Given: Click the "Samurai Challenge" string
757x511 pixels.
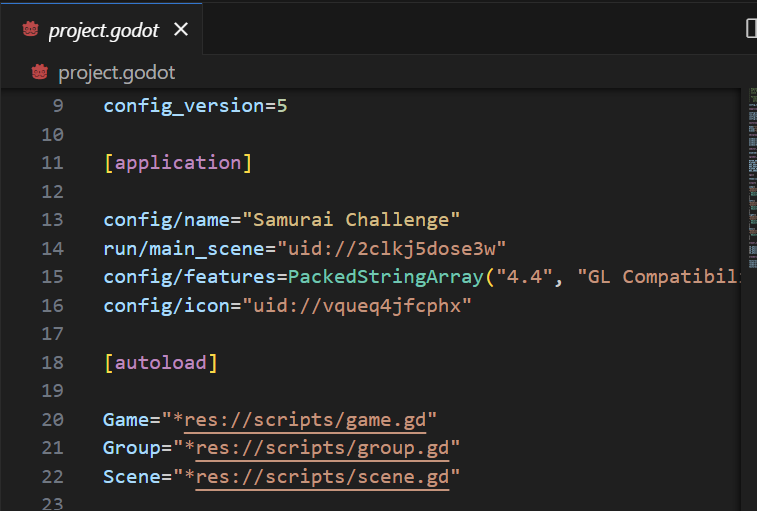Looking at the screenshot, I should tap(351, 220).
